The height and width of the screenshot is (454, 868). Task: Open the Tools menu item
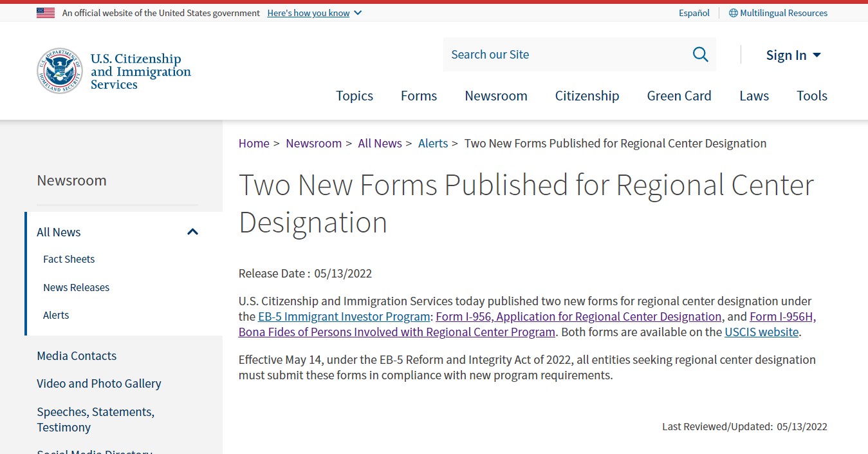point(811,96)
